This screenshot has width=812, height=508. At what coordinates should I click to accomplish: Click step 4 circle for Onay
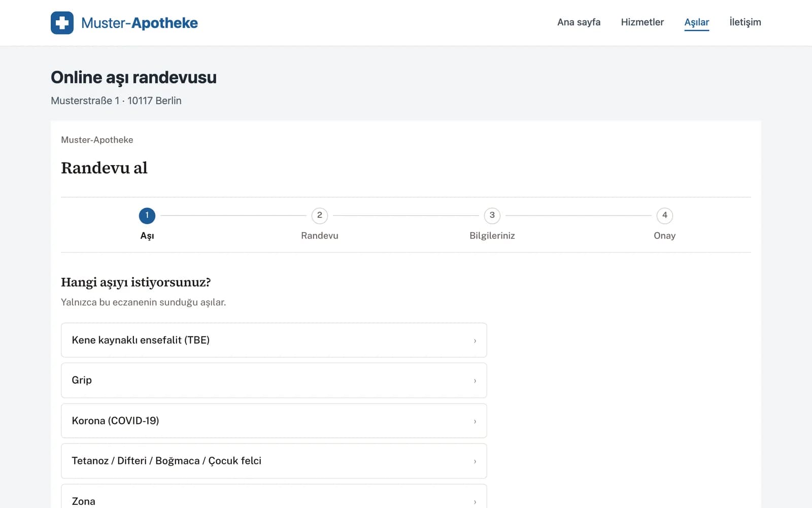tap(665, 215)
